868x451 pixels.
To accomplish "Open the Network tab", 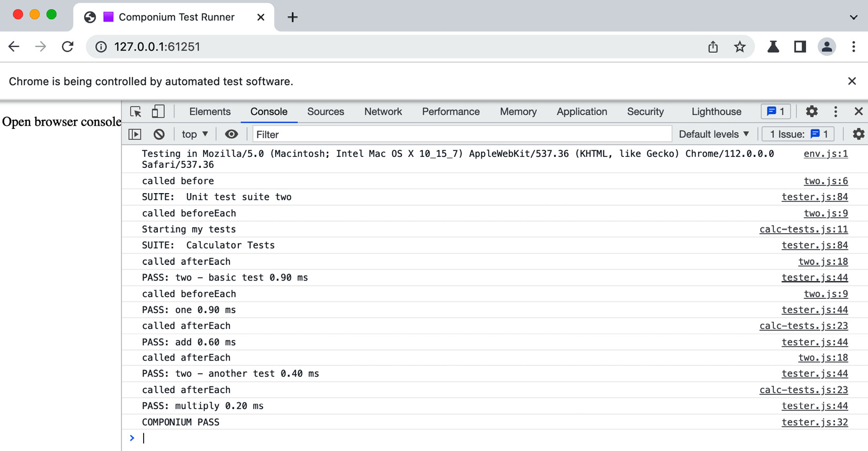I will 383,112.
